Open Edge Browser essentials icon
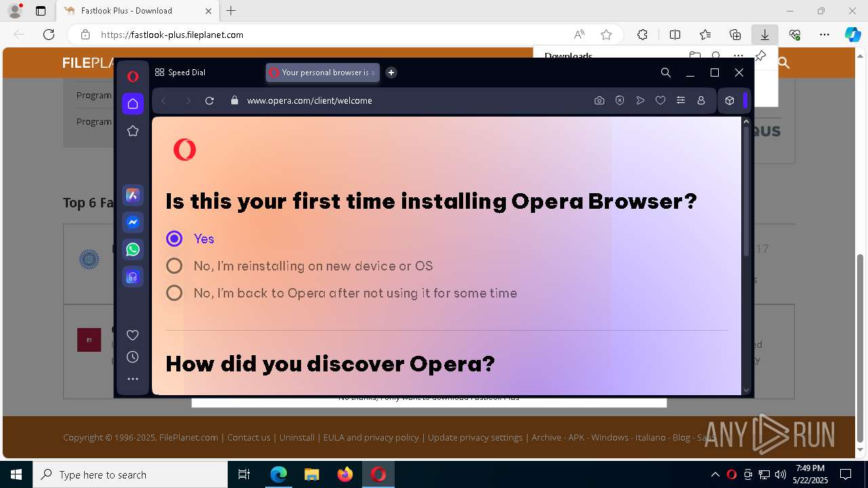 (795, 35)
